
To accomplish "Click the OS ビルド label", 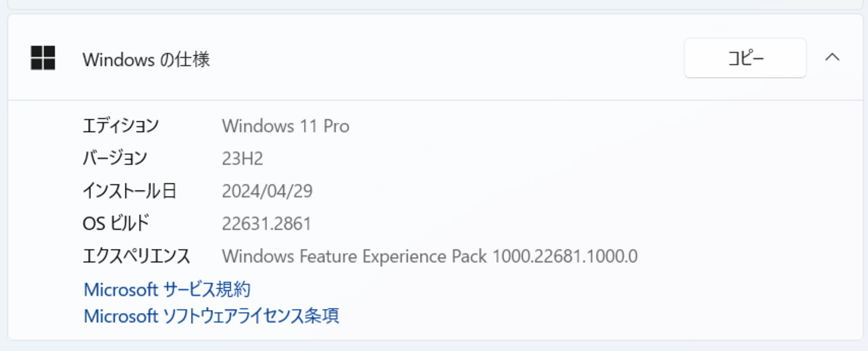I will point(116,224).
